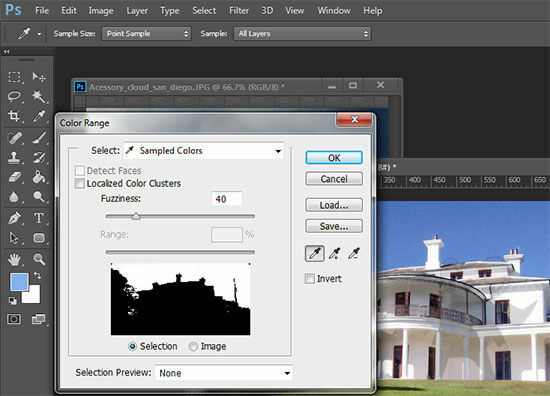The image size is (550, 396).
Task: Click Cancel in Color Range dialog
Action: point(334,179)
